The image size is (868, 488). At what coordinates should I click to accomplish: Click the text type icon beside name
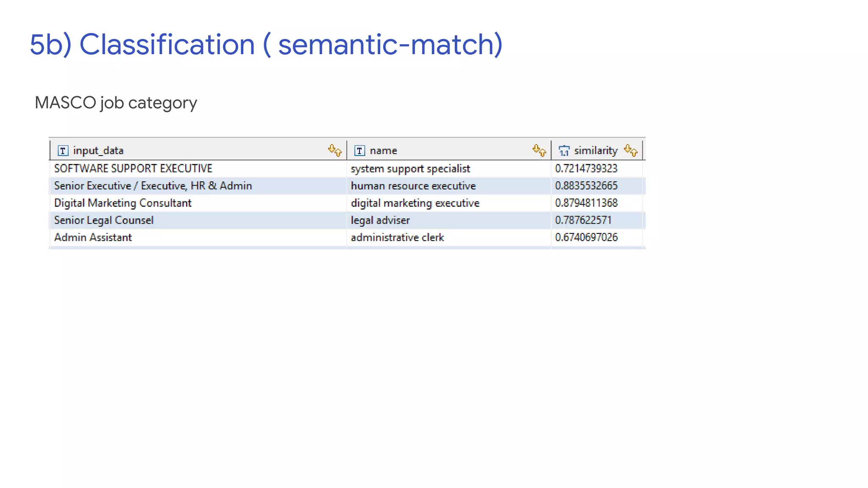[x=359, y=150]
